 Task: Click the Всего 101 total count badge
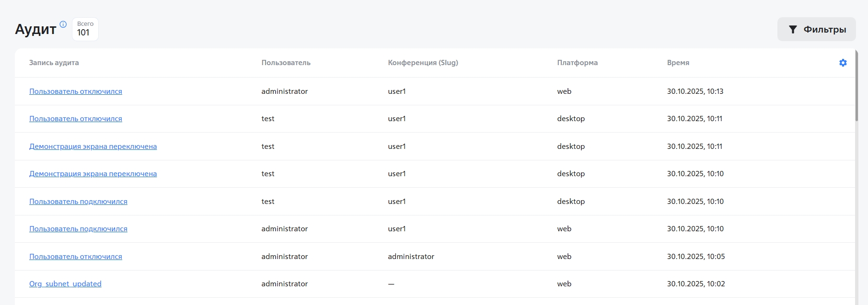pos(85,29)
